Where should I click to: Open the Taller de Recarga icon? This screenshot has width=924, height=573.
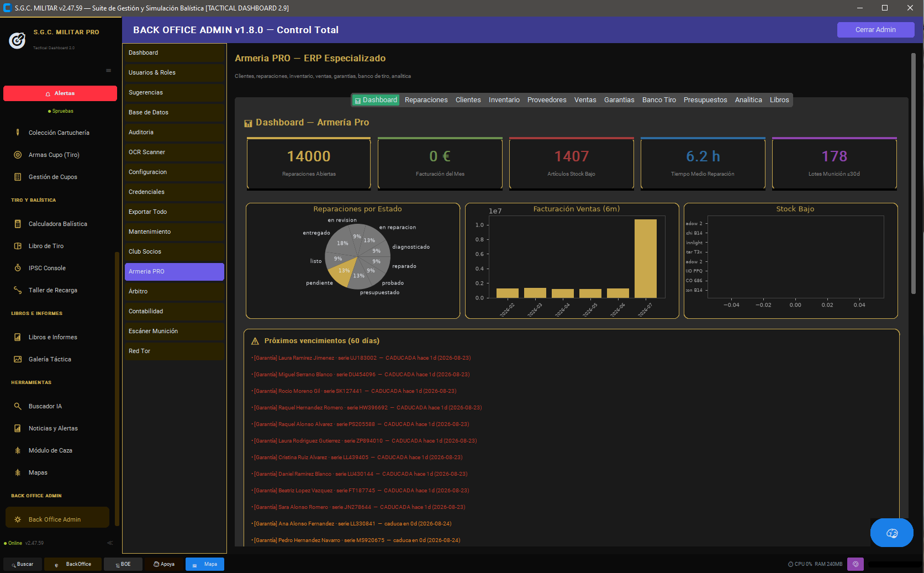coord(18,290)
